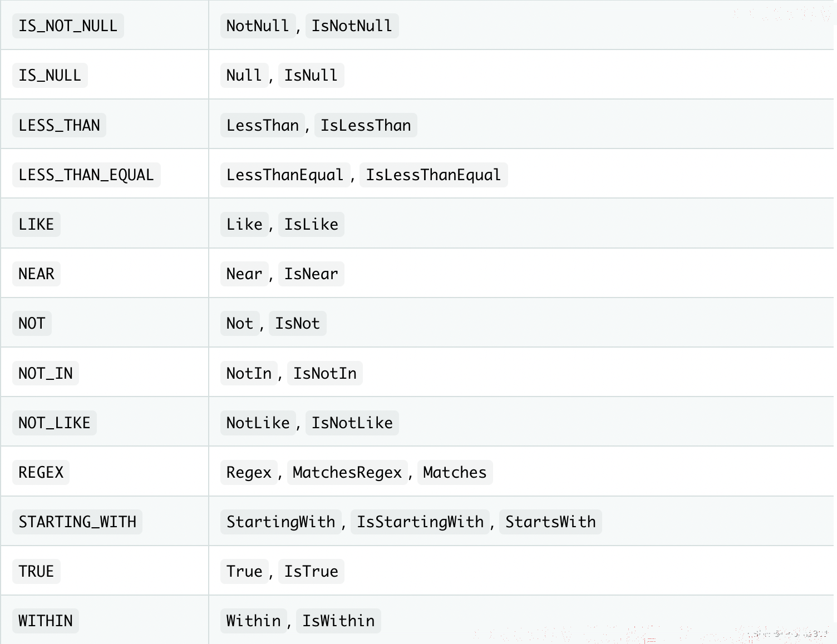Viewport: 837px width, 644px height.
Task: Click the Matches code snippet
Action: (x=455, y=472)
